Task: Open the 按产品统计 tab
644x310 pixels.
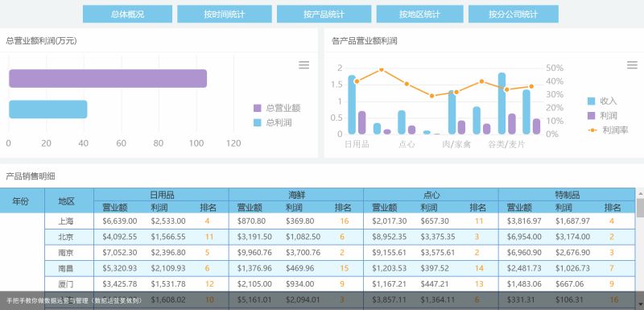Action: pos(324,14)
